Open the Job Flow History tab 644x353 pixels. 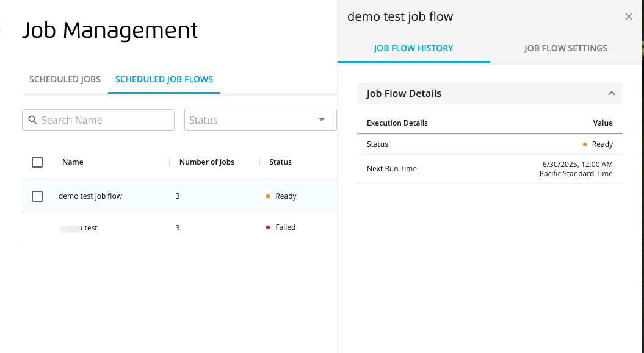pos(414,48)
